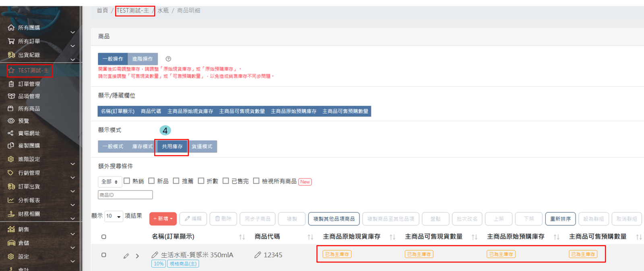
Task: Open the 全部 filter dropdown
Action: pos(109,182)
